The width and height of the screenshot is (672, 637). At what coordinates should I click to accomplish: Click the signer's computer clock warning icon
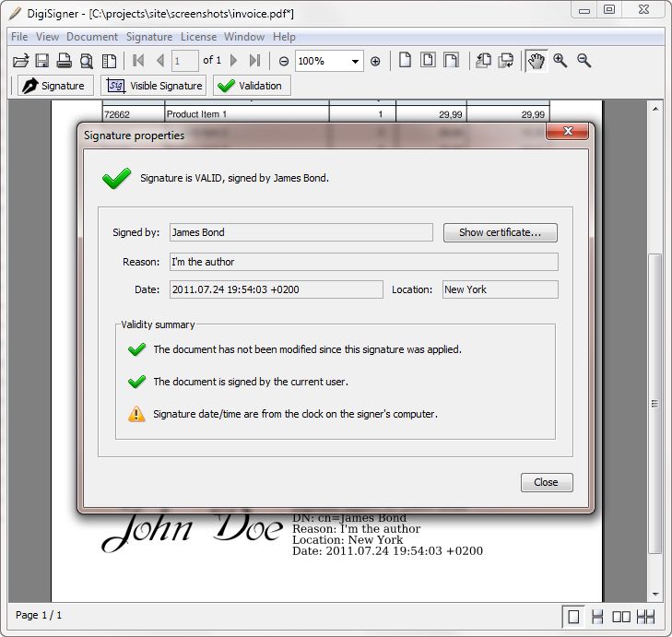(136, 414)
